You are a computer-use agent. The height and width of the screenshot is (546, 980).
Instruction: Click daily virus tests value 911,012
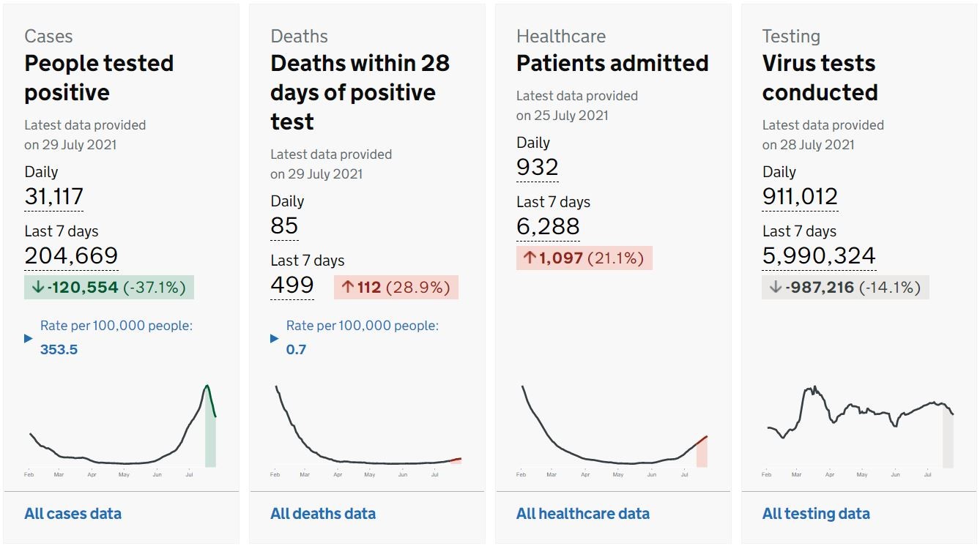click(800, 197)
